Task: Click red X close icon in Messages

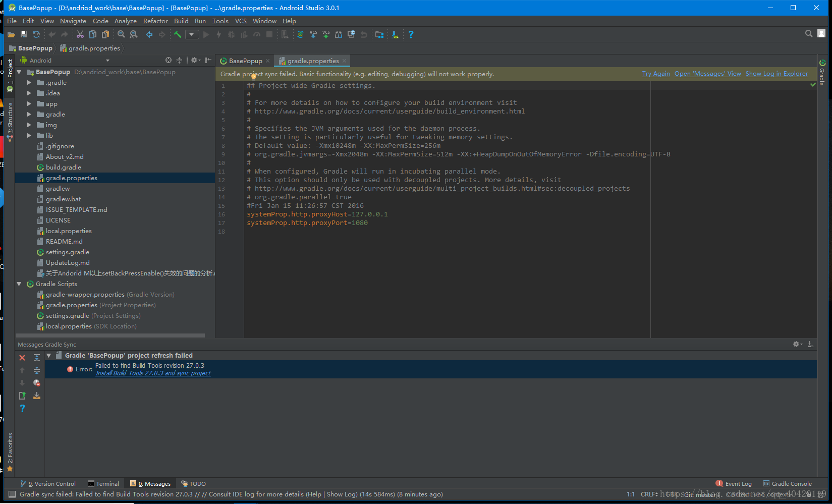Action: pos(22,358)
